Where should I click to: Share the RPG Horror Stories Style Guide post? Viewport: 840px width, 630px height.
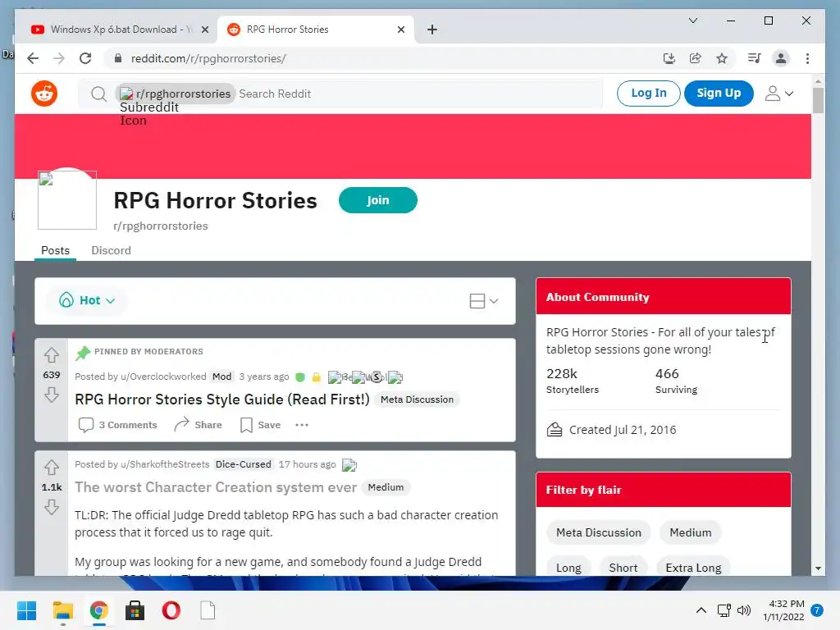tap(198, 425)
